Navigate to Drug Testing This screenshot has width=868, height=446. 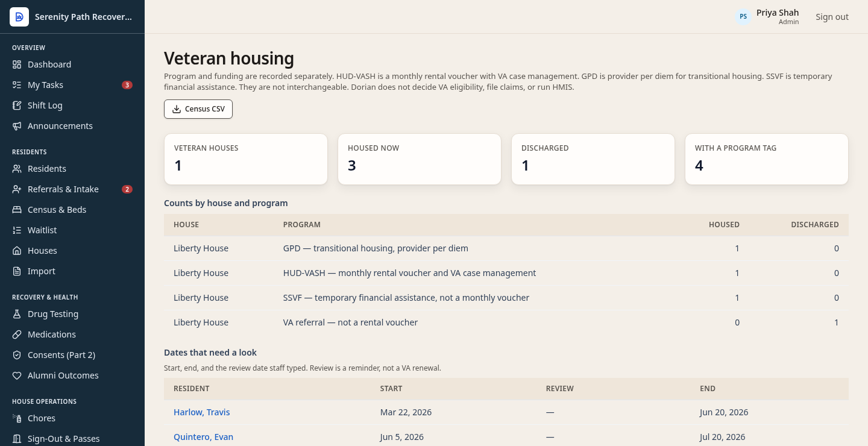(x=72, y=314)
